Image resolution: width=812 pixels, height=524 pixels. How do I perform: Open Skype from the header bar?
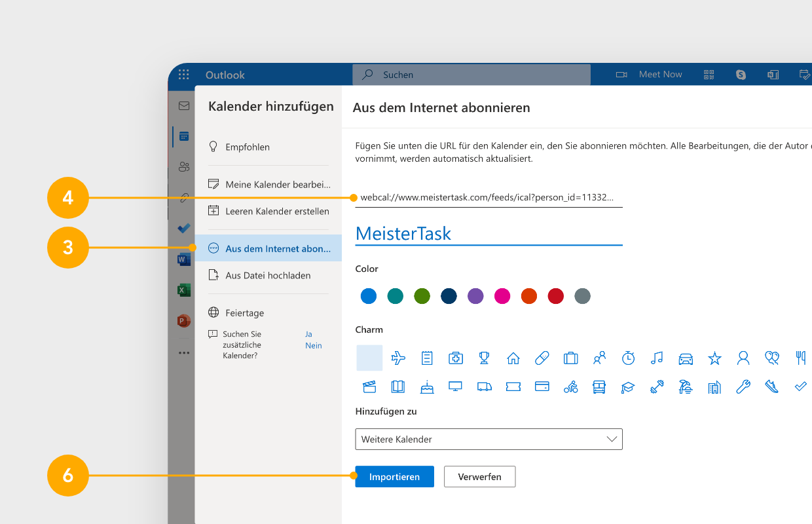(x=741, y=75)
